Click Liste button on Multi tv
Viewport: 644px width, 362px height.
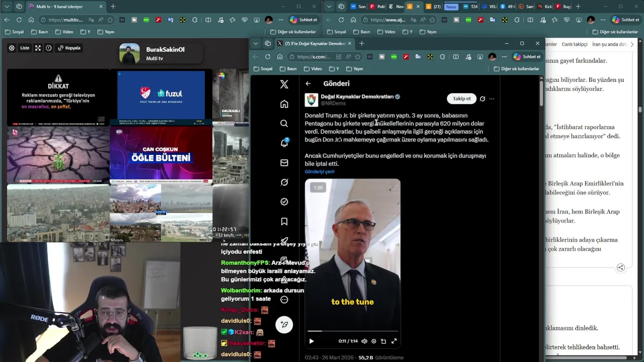(x=25, y=48)
